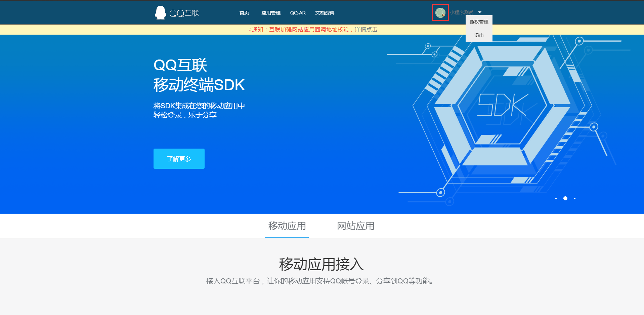Open 应用管理 in the navigation bar
Viewport: 644px width, 315px height.
click(271, 13)
